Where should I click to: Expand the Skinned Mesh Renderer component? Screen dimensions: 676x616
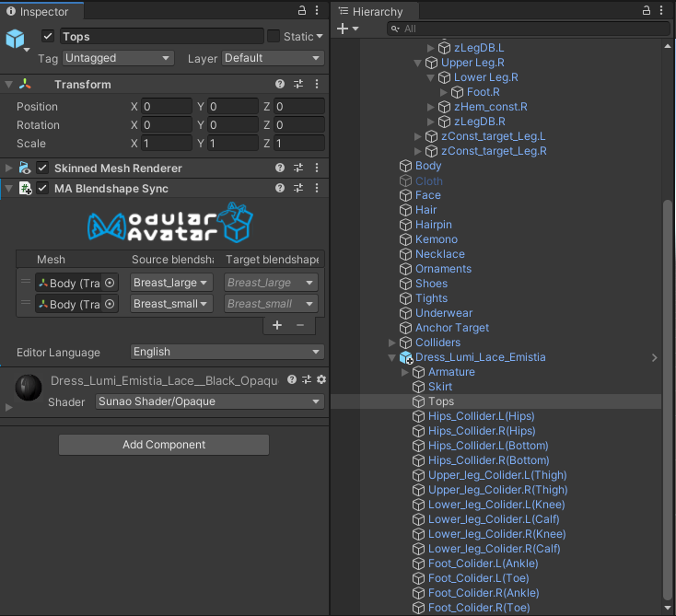click(8, 168)
